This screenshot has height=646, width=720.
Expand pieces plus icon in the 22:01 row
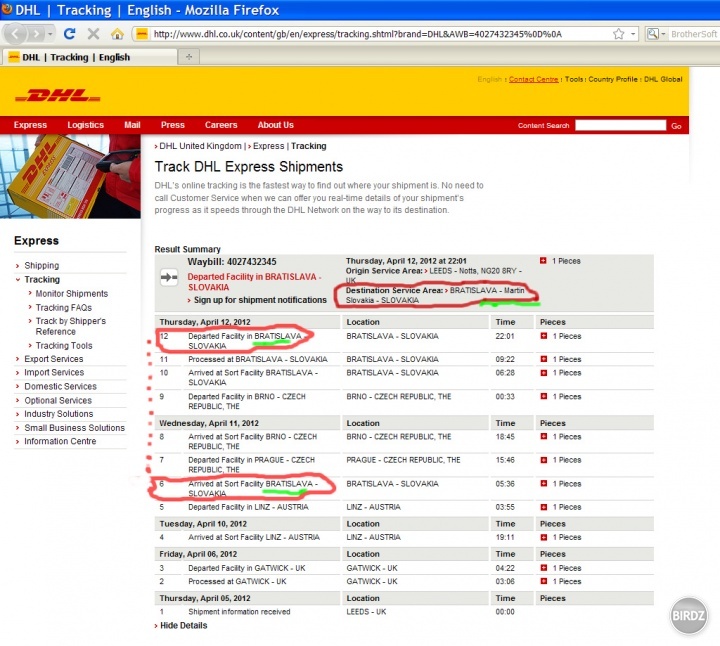pos(544,336)
